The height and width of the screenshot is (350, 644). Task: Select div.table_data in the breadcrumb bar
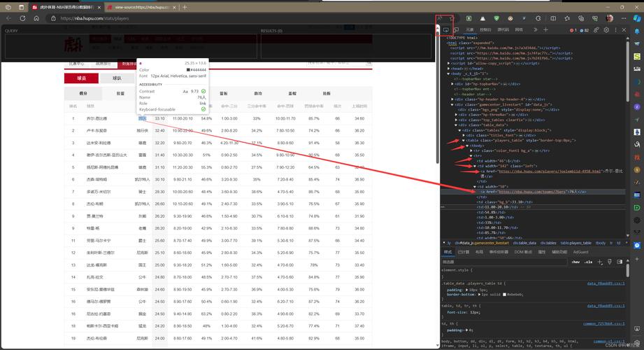(524, 243)
